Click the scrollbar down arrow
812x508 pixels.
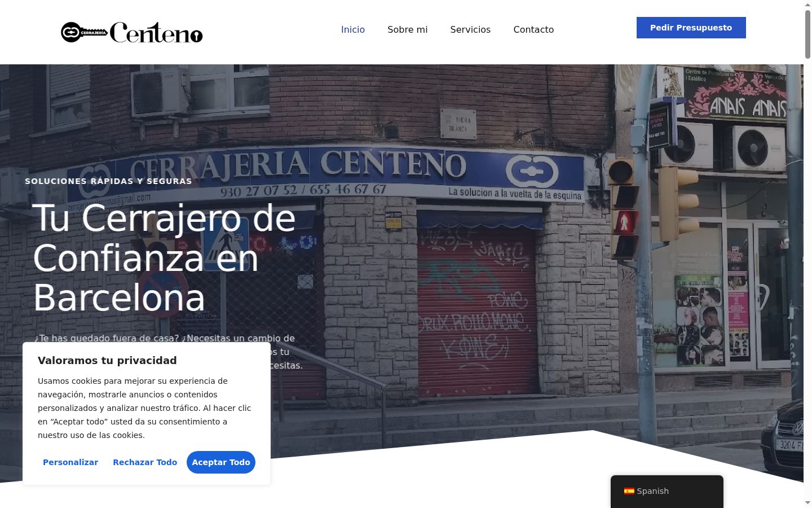[x=807, y=502]
